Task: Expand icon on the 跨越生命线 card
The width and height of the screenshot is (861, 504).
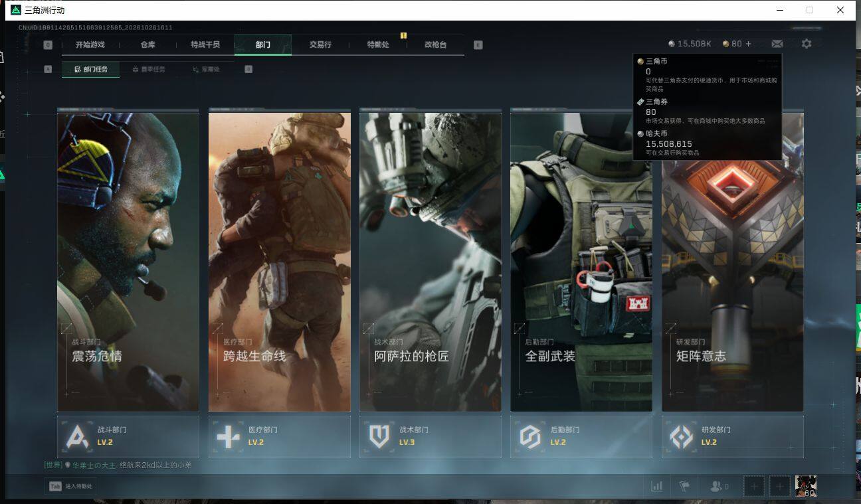Action: tap(217, 328)
